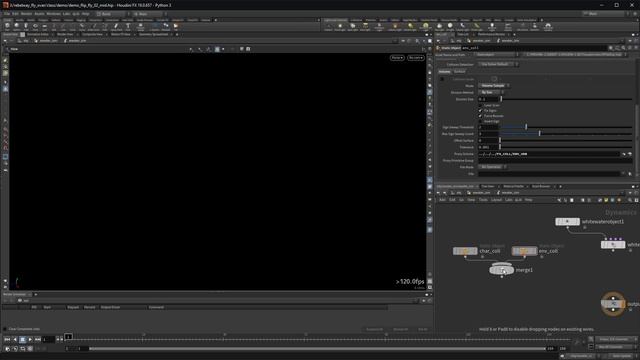
Task: Toggle the Fix Signs checkbox
Action: coord(480,111)
